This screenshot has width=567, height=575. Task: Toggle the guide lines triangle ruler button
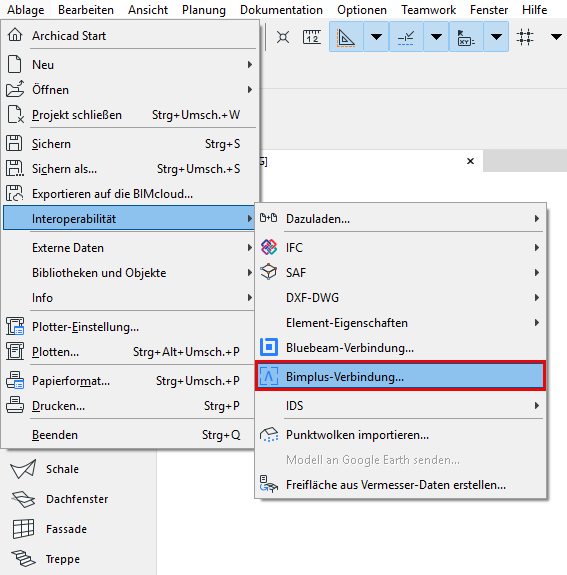tap(346, 37)
